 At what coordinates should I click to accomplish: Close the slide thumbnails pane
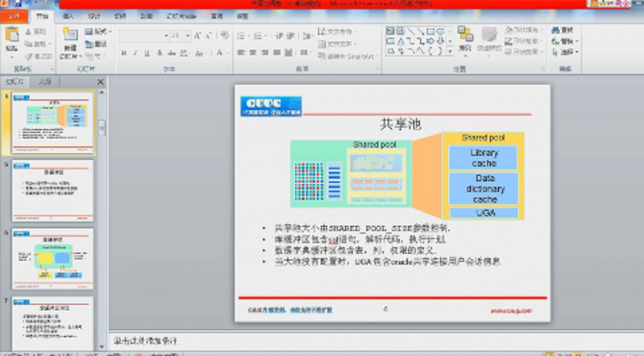coord(101,82)
